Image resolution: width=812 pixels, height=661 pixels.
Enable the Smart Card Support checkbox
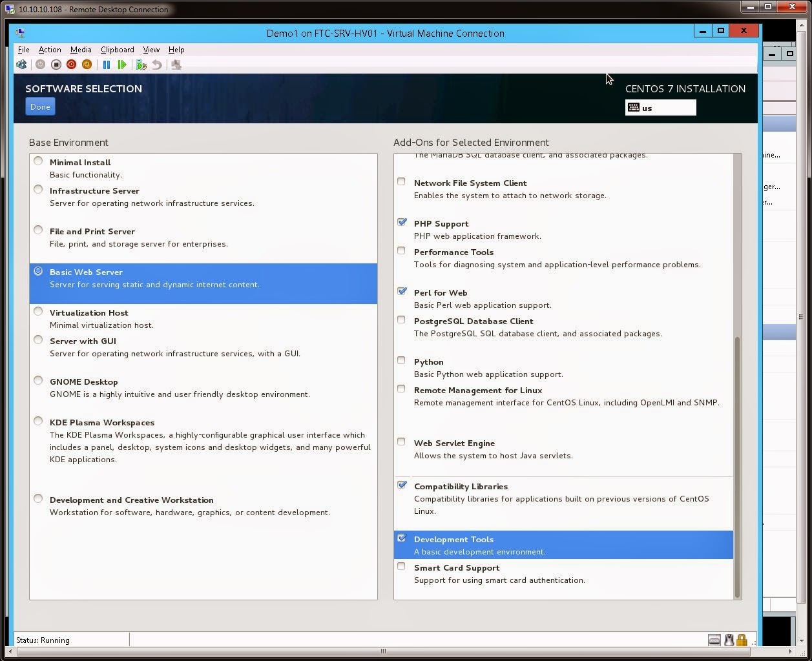tap(401, 567)
